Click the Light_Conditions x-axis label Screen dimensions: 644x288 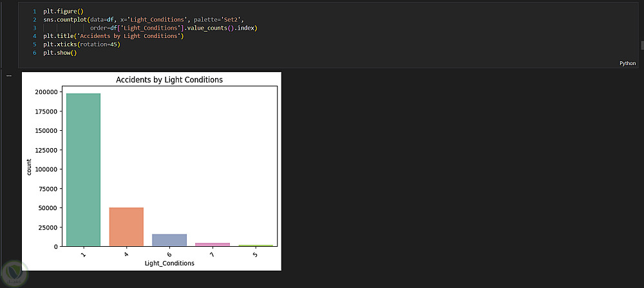coord(169,263)
